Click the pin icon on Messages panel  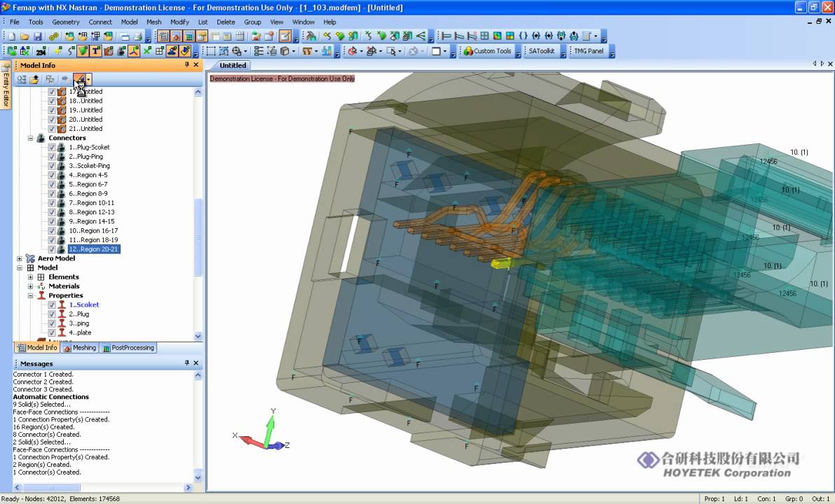point(187,363)
